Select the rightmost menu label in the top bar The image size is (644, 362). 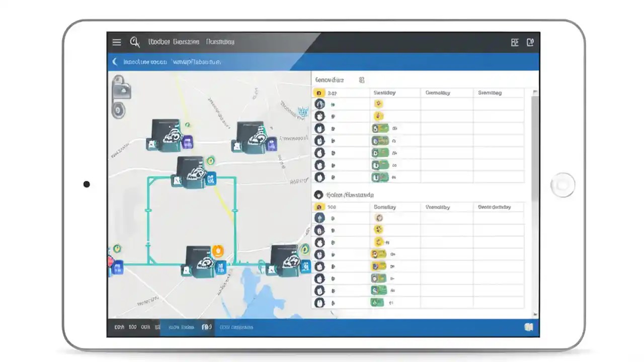point(220,42)
